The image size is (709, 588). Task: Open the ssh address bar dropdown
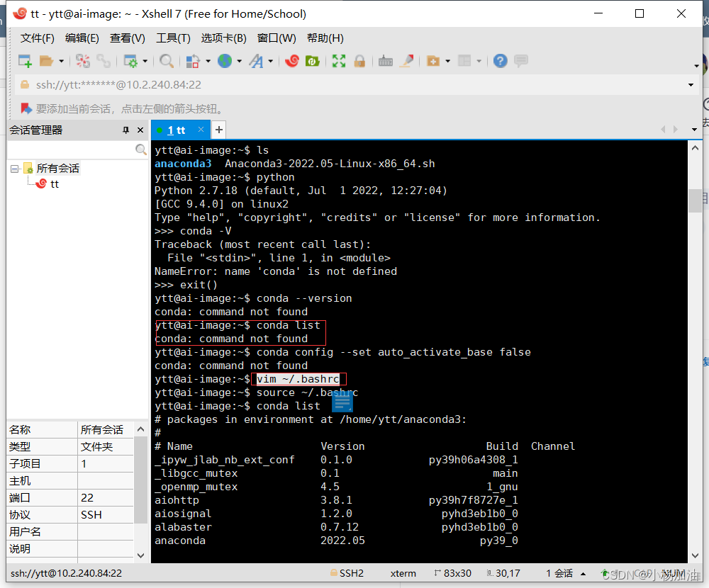pyautogui.click(x=691, y=84)
